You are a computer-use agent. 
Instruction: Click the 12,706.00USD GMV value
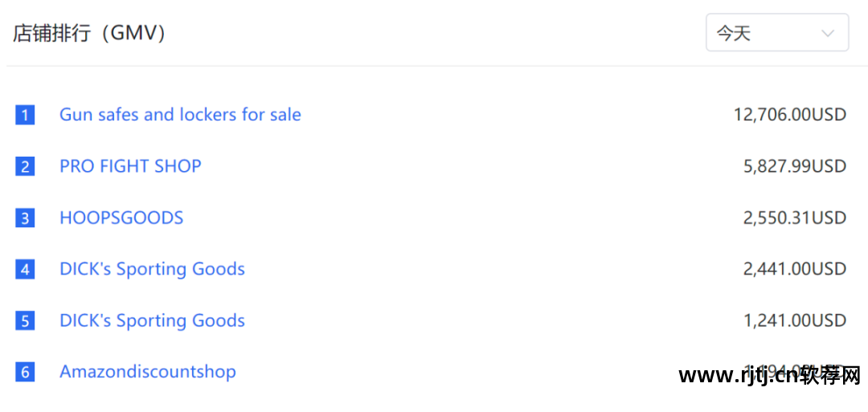coord(789,115)
